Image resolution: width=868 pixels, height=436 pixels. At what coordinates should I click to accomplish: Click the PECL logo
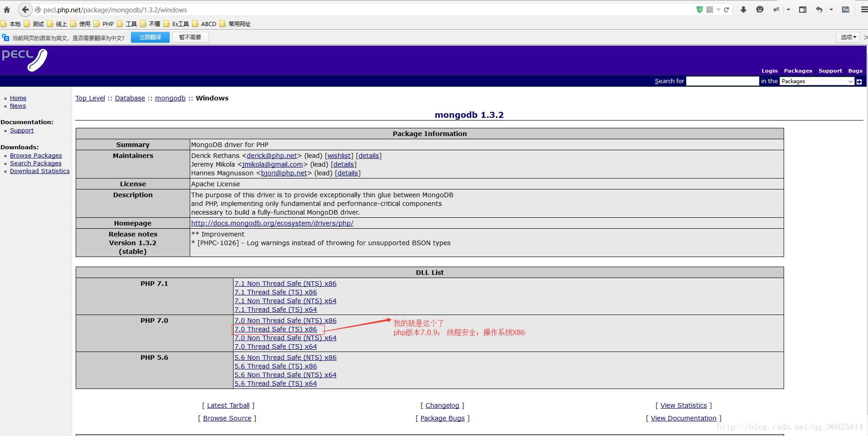(25, 60)
